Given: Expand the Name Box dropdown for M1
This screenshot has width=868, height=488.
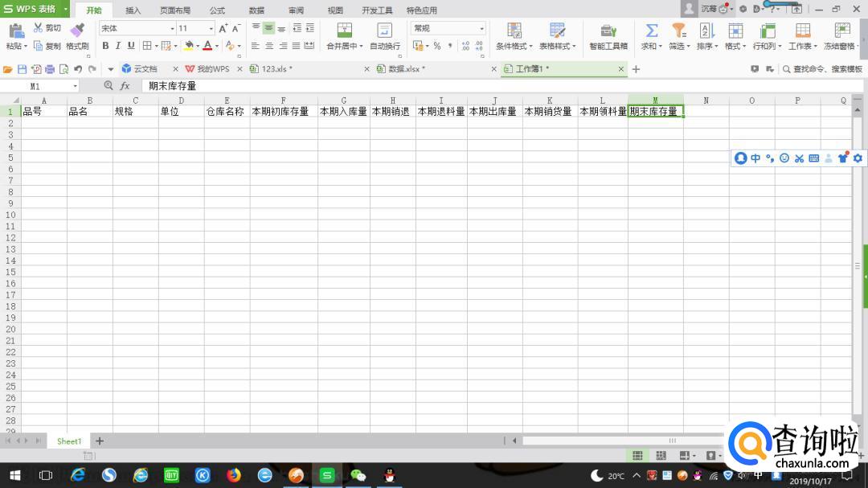Looking at the screenshot, I should coord(76,86).
